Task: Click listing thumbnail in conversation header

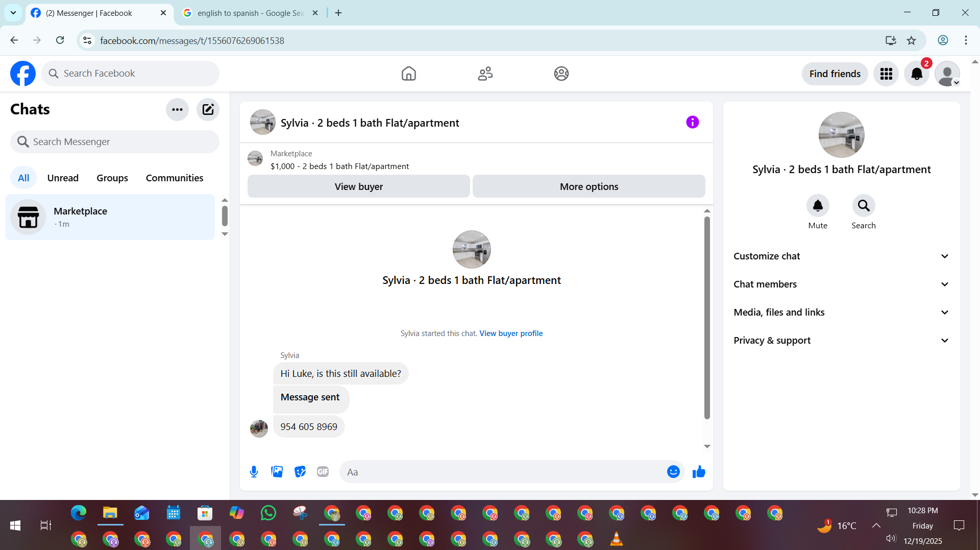Action: click(x=263, y=122)
